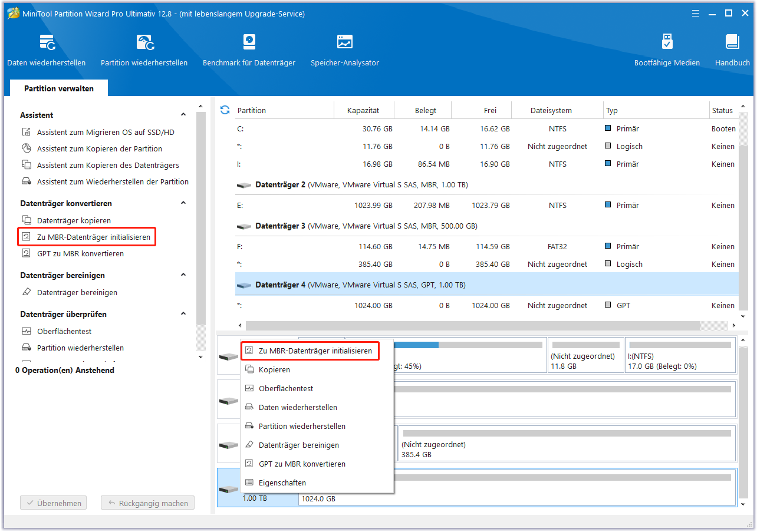
Task: Open the Handbuch
Action: [x=732, y=51]
